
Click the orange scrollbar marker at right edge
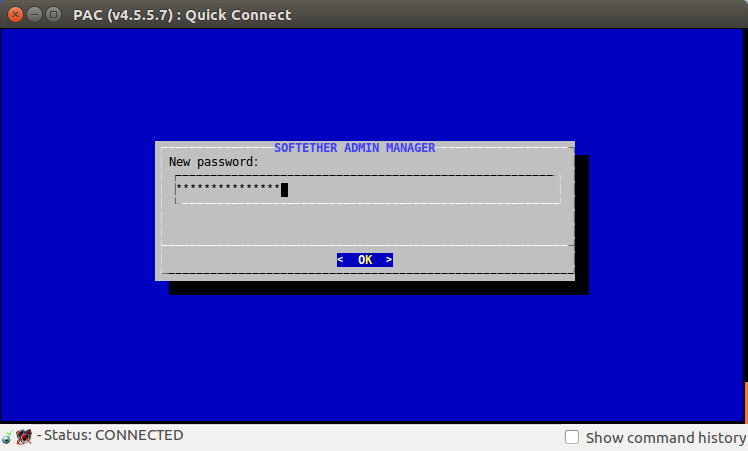pyautogui.click(x=746, y=402)
